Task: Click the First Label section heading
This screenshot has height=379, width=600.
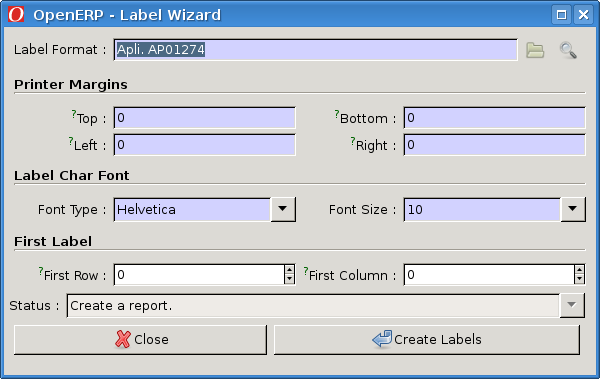Action: coord(53,242)
